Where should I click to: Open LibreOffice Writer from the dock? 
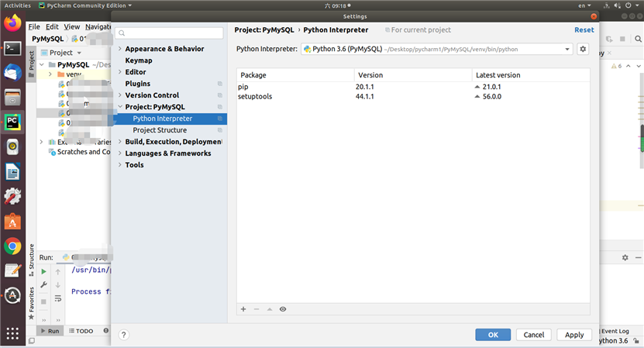[12, 172]
